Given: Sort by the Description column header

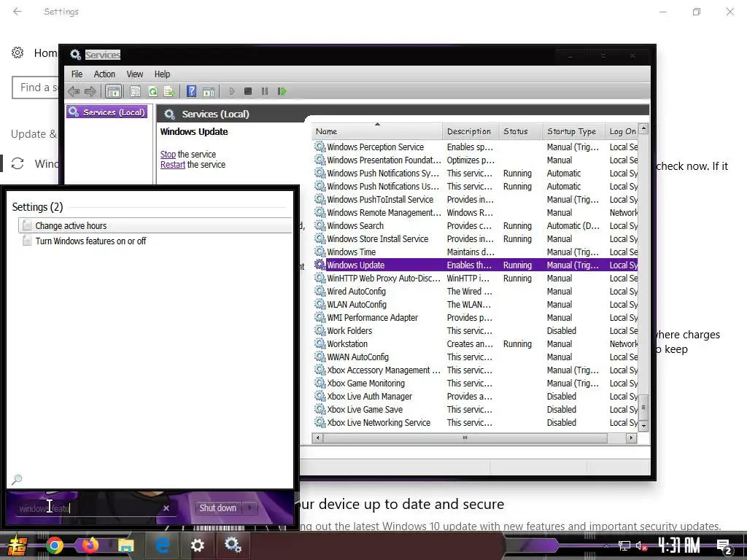Looking at the screenshot, I should (471, 131).
